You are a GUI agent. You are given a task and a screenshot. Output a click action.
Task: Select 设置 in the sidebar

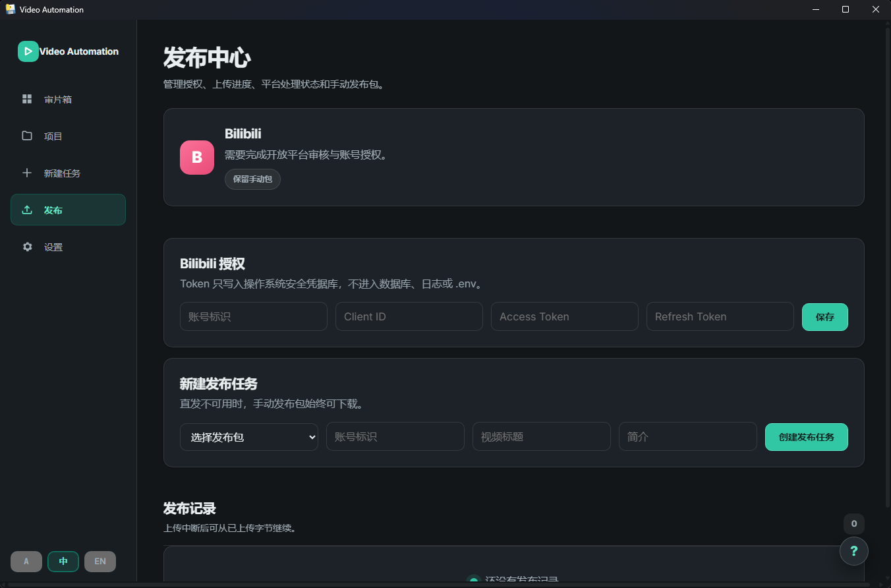[68, 247]
